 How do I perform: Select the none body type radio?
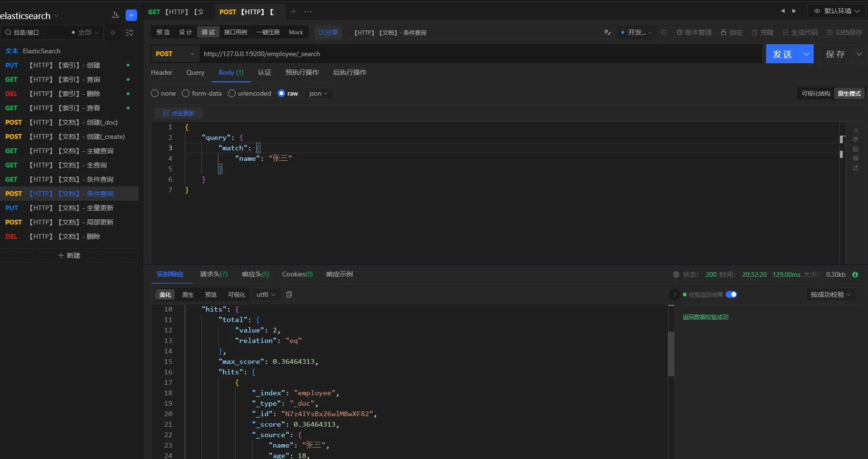pos(155,94)
